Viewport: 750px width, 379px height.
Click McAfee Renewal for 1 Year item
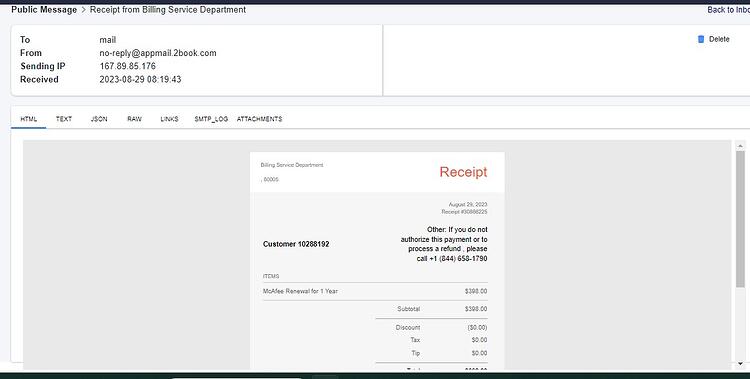pos(300,291)
